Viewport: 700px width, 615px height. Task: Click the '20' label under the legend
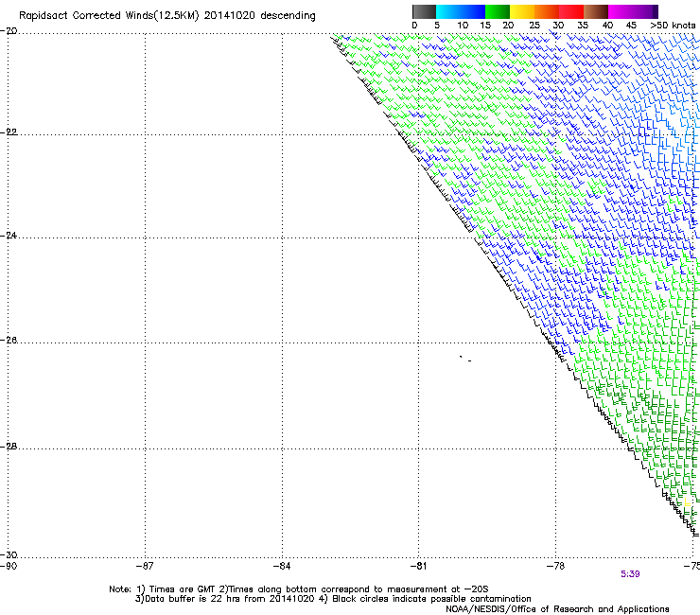tap(508, 26)
